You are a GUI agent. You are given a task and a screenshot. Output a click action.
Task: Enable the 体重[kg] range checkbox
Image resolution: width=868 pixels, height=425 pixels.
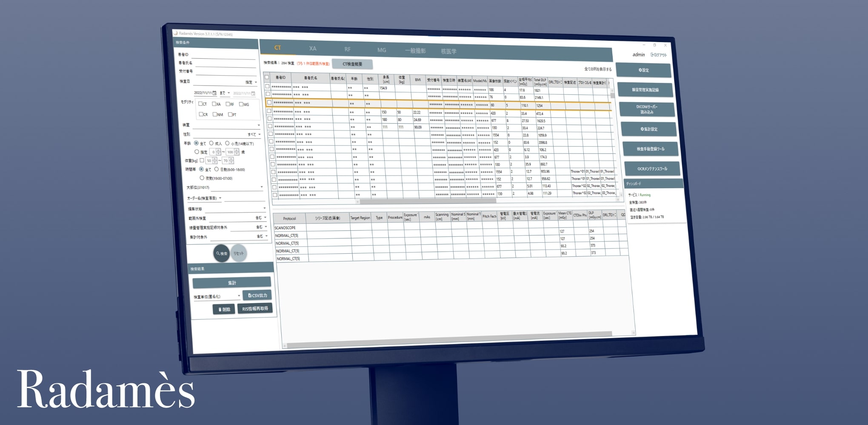pos(202,160)
